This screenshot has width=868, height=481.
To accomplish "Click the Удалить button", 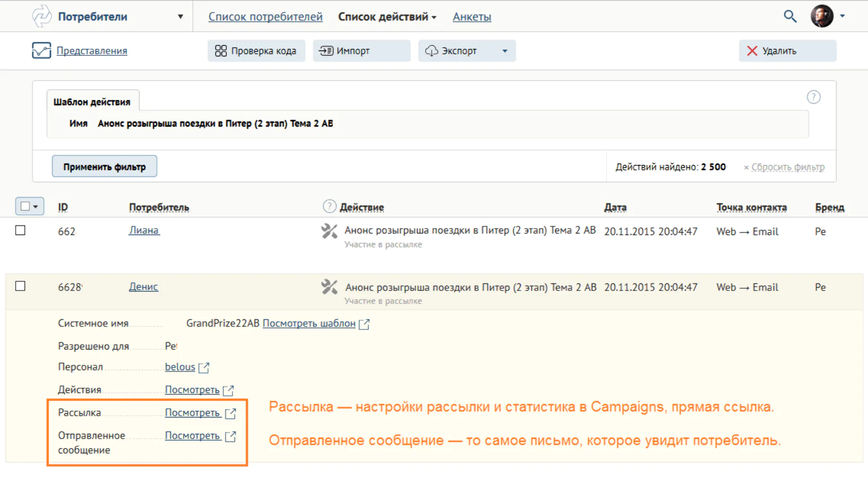I will tap(787, 50).
